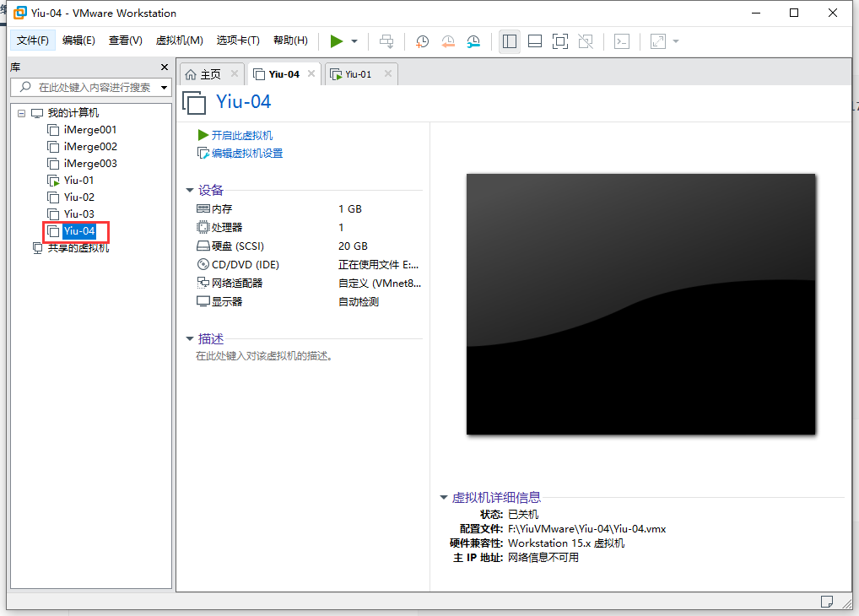Open the 编辑(E) menu
Viewport: 859px width, 616px height.
[x=78, y=41]
